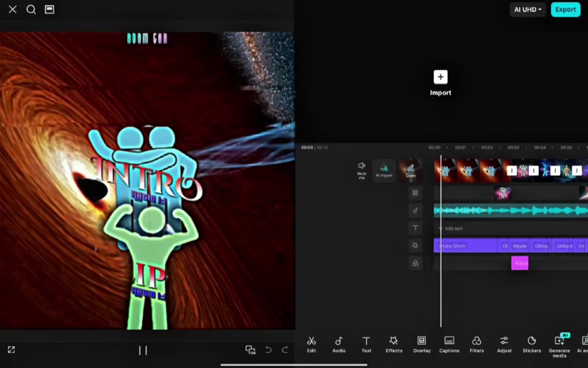Open the Text tool
The image size is (588, 368).
pyautogui.click(x=366, y=344)
